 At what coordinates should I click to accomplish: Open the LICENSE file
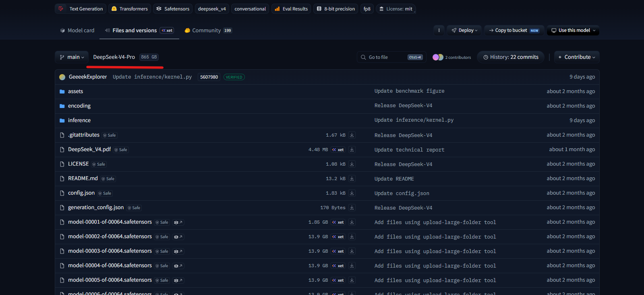pyautogui.click(x=78, y=164)
